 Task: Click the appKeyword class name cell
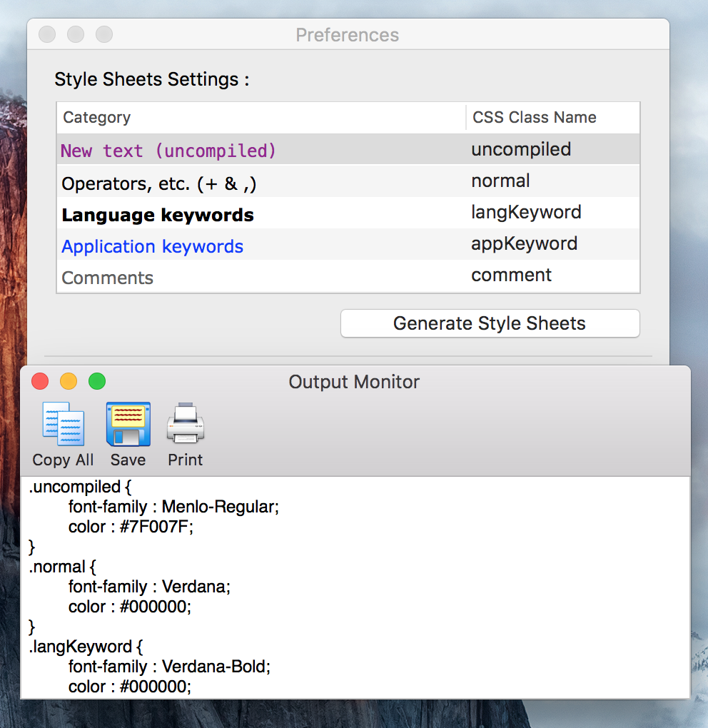525,243
